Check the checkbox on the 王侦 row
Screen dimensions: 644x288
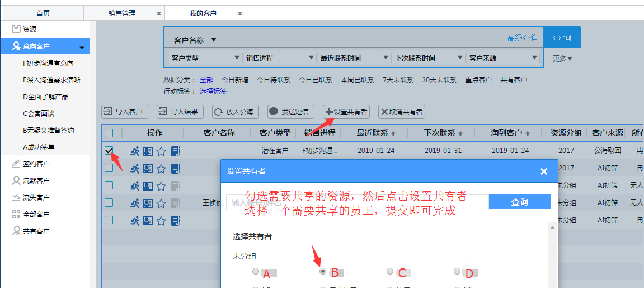[x=109, y=203]
